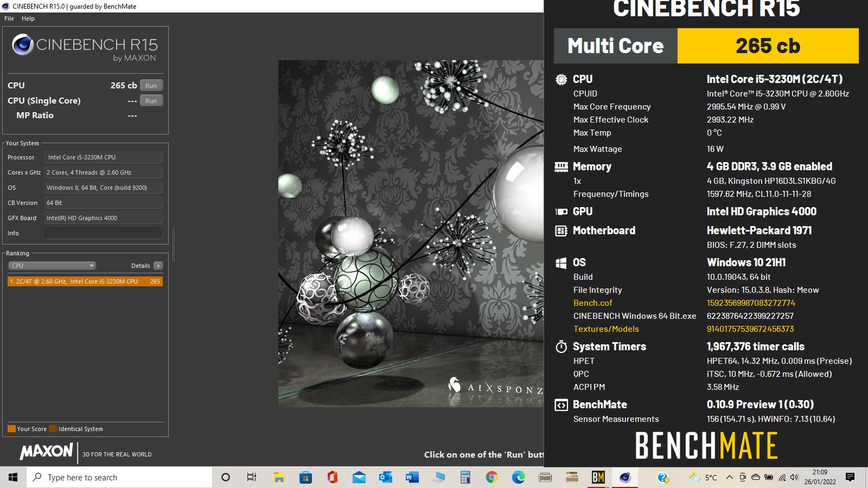This screenshot has width=868, height=488.
Task: Click the CB Version 64 Bit field
Action: coord(103,203)
